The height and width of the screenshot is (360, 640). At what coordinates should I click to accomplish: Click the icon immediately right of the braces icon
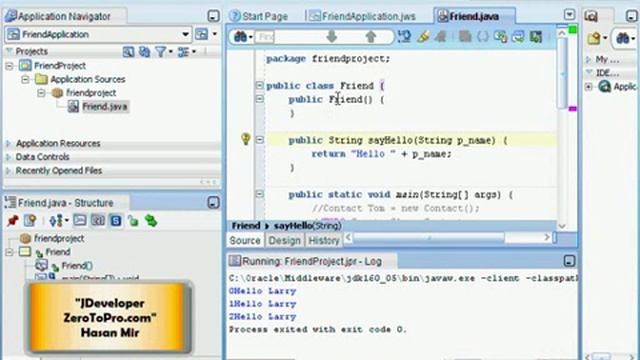[x=500, y=37]
